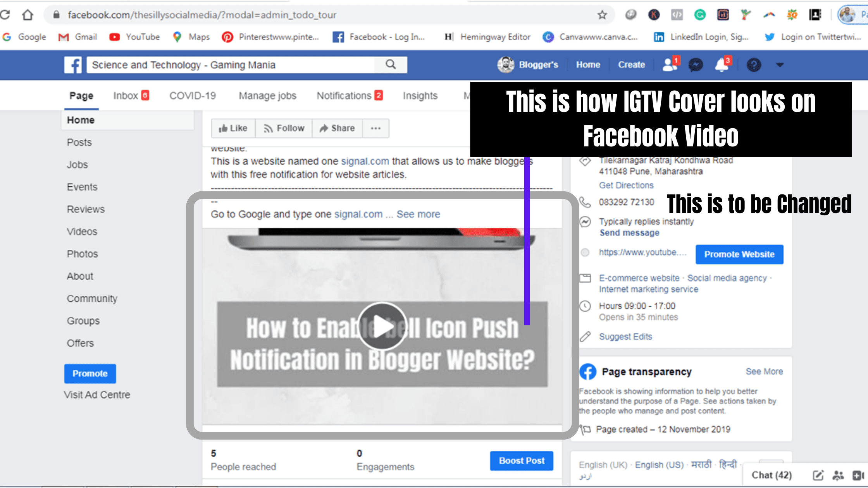This screenshot has height=488, width=868.
Task: Click Create in top bar
Action: (x=631, y=65)
